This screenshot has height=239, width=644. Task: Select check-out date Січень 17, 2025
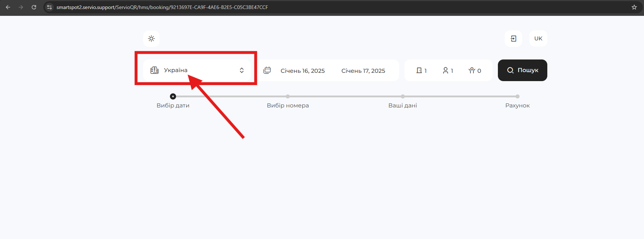(x=363, y=71)
